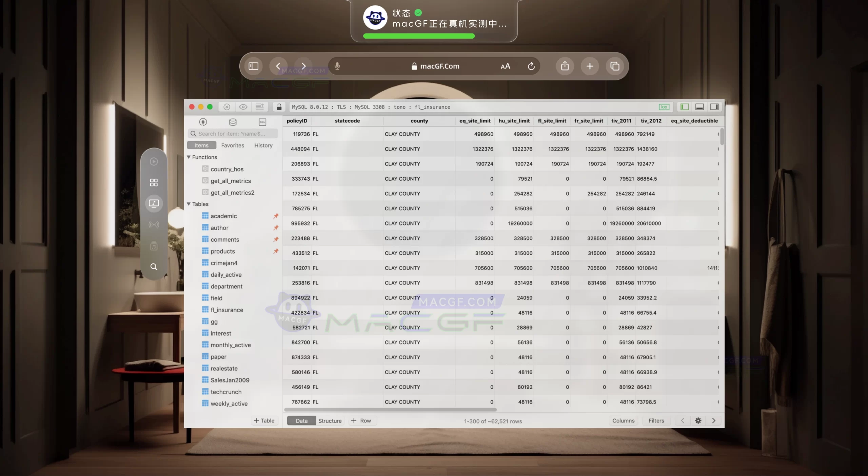
Task: Open the Filters panel
Action: [656, 420]
